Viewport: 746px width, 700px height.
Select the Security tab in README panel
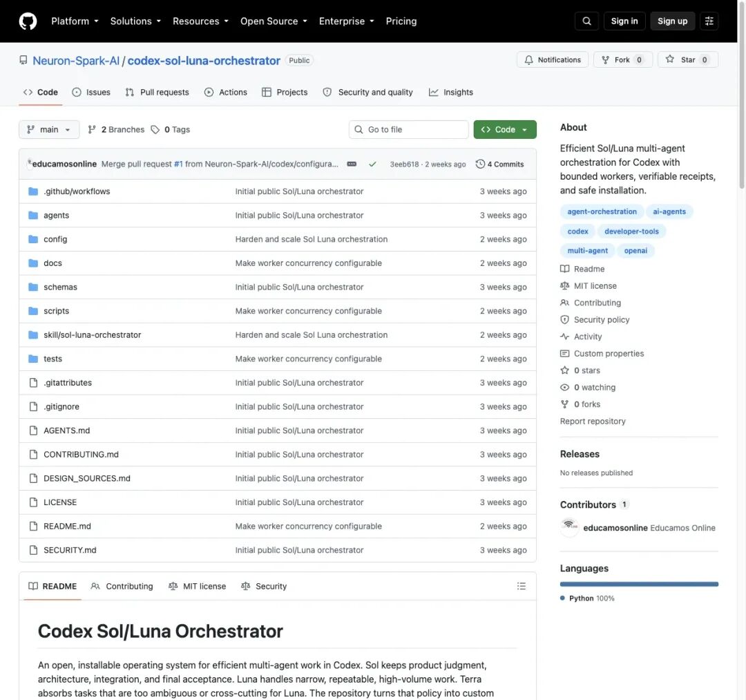tap(264, 586)
